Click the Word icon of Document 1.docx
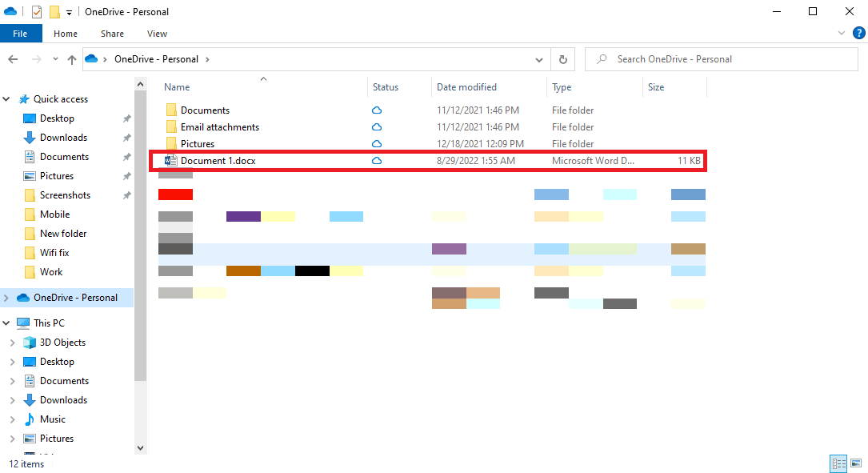 170,161
